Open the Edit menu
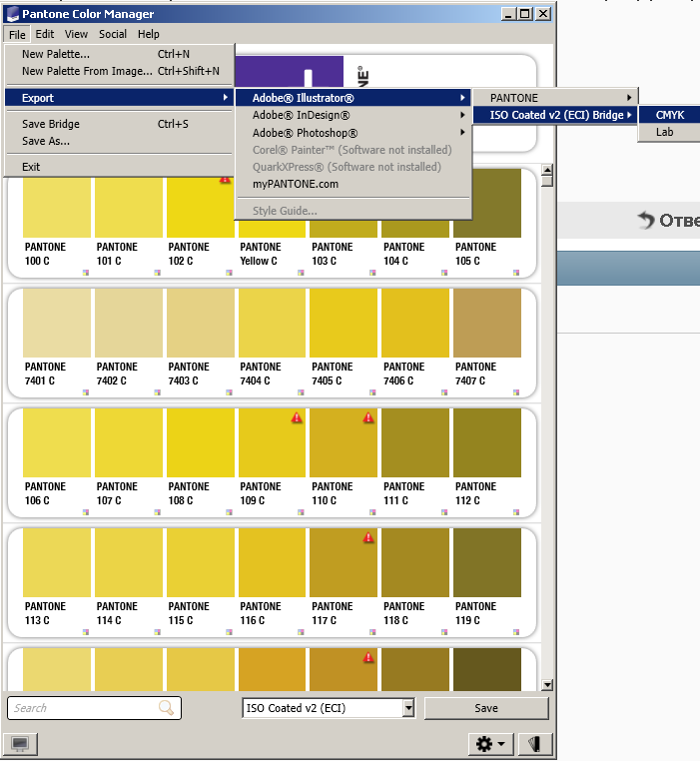This screenshot has height=761, width=700. (45, 34)
